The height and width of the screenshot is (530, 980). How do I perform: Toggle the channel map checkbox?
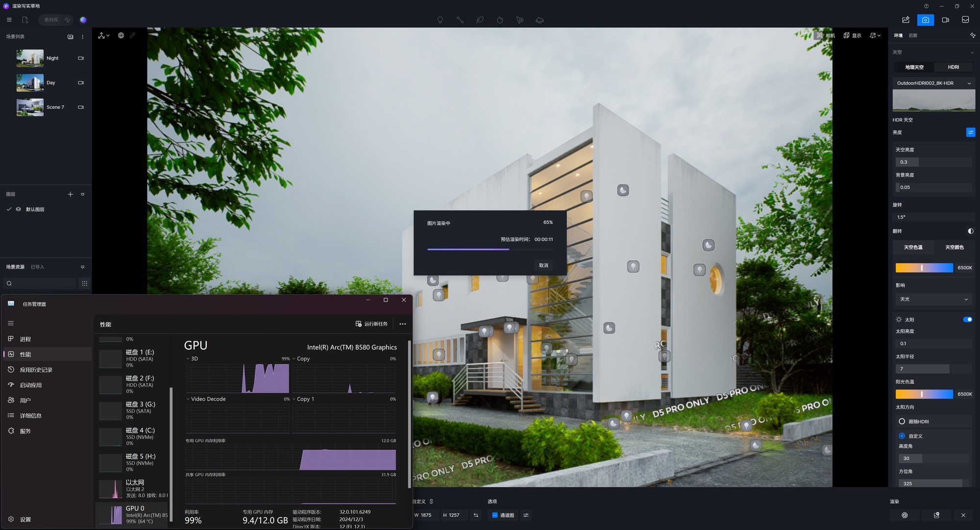coord(495,515)
